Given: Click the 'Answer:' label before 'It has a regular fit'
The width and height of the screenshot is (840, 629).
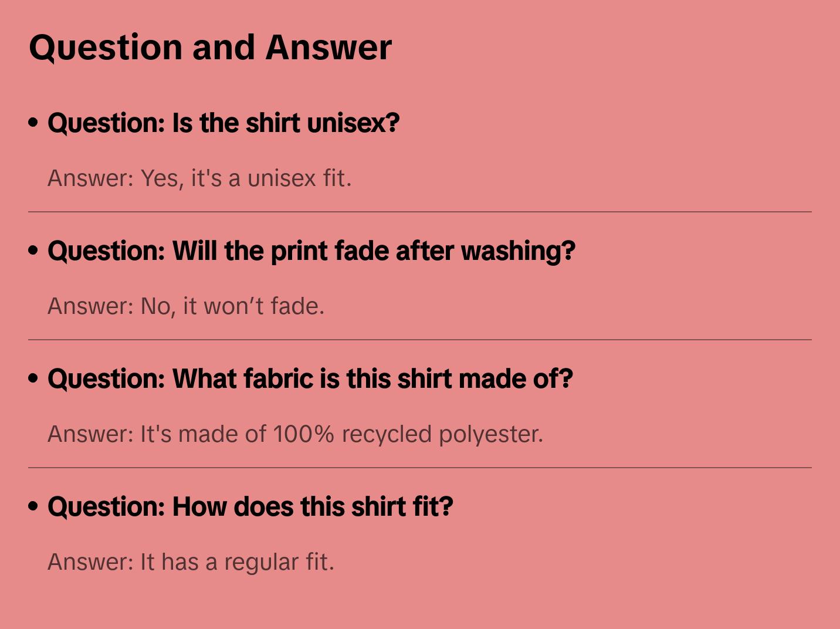Looking at the screenshot, I should coord(91,562).
